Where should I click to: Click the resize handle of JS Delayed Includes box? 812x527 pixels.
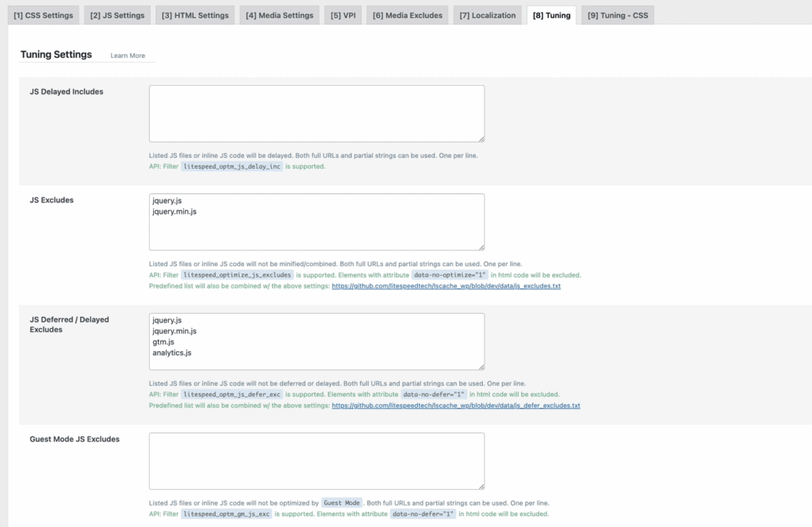480,138
